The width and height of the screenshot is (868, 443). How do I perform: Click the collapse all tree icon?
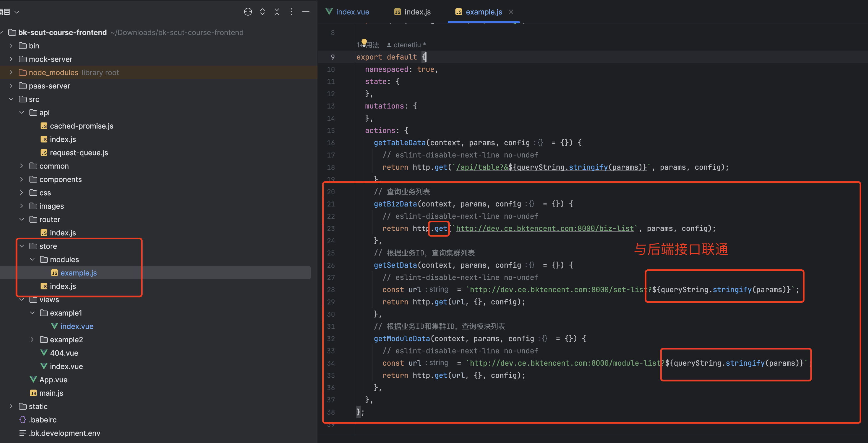click(x=277, y=12)
